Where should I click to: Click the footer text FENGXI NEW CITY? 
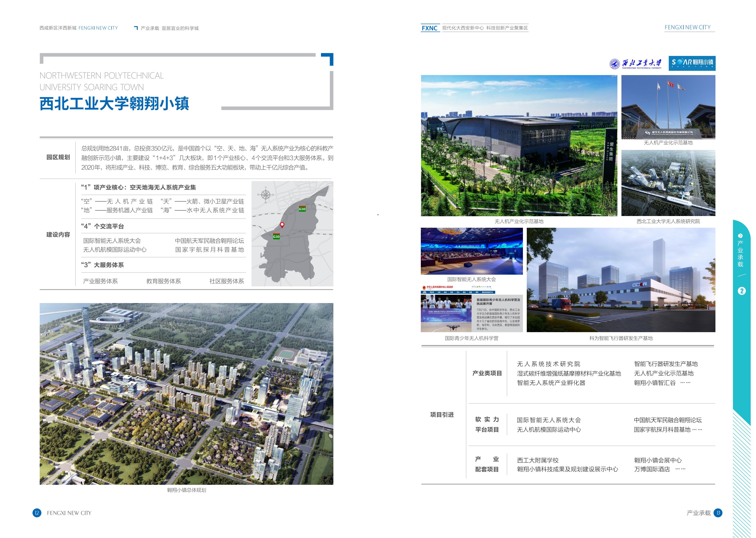click(x=69, y=513)
